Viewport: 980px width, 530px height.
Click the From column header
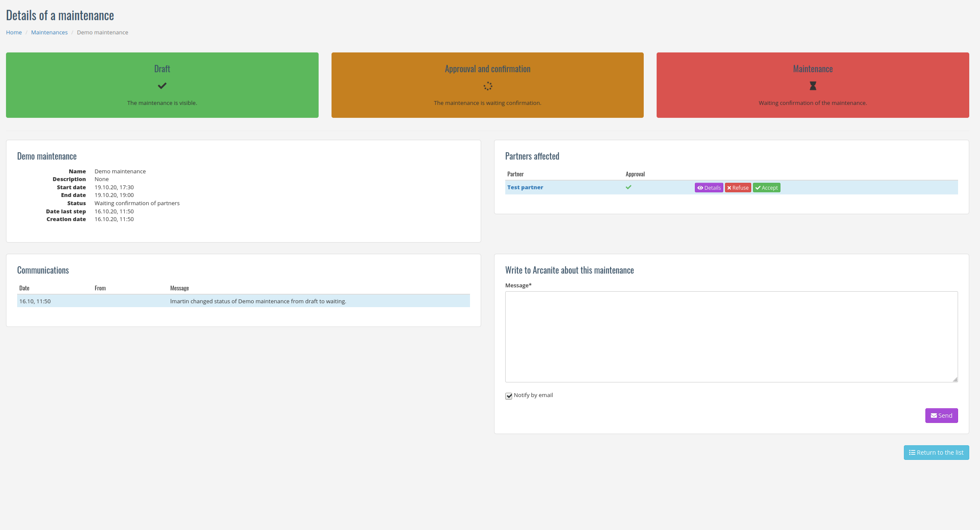(x=100, y=288)
